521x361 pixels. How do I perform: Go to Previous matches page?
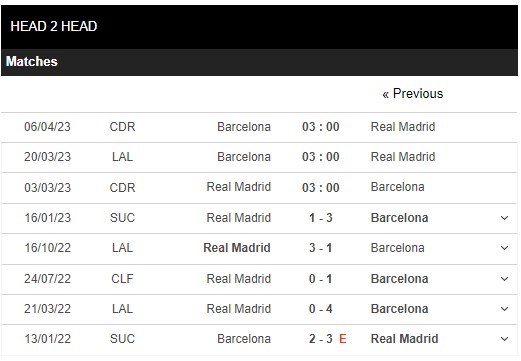(x=413, y=94)
